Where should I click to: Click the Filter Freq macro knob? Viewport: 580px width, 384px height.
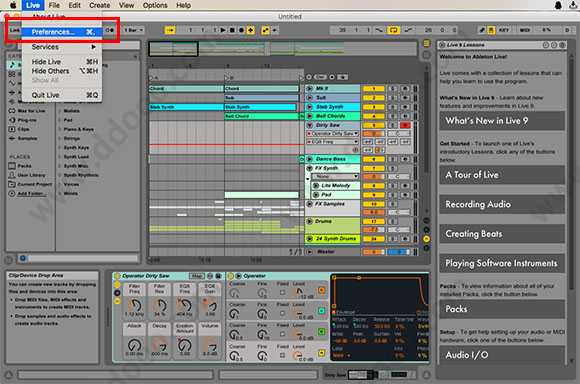(x=134, y=305)
